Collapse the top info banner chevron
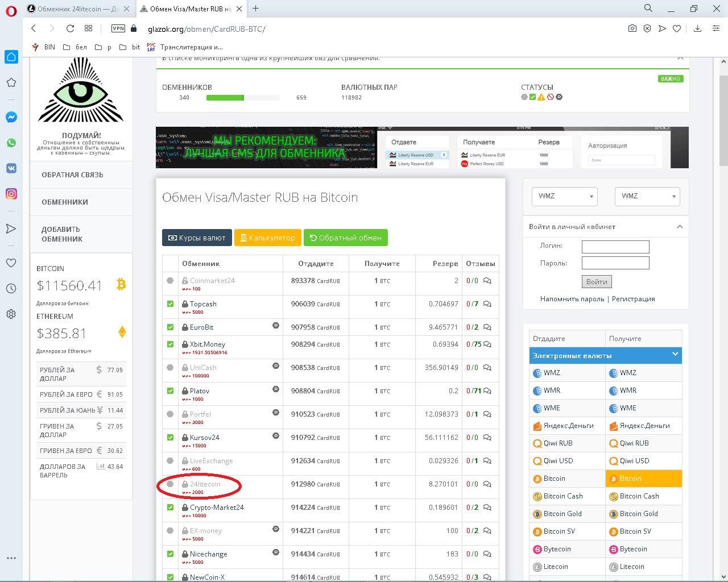The height and width of the screenshot is (582, 728). (680, 58)
